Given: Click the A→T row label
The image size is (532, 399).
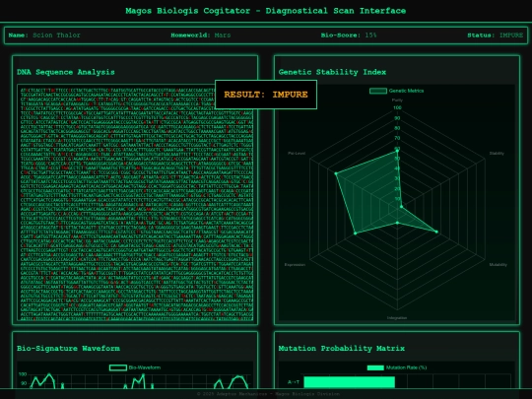Looking at the screenshot, I should pos(294,382).
